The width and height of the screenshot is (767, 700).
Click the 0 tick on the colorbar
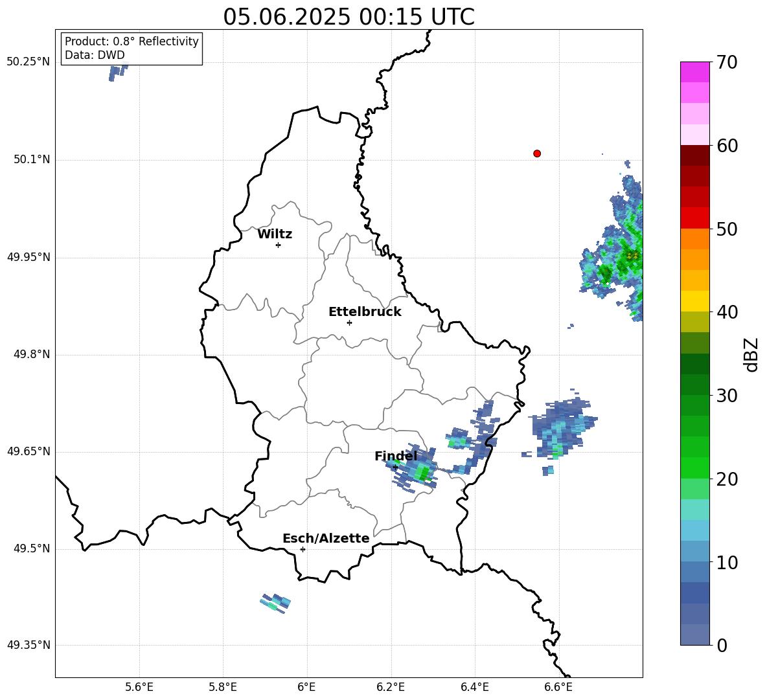722,645
